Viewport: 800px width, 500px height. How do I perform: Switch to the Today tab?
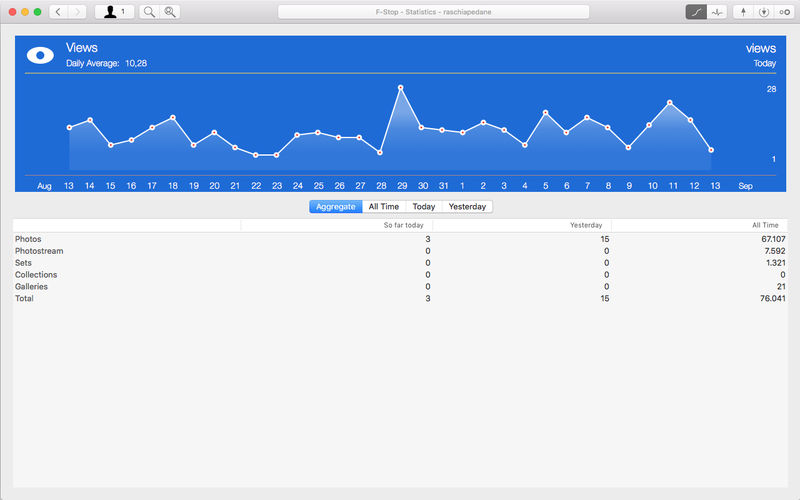(423, 207)
